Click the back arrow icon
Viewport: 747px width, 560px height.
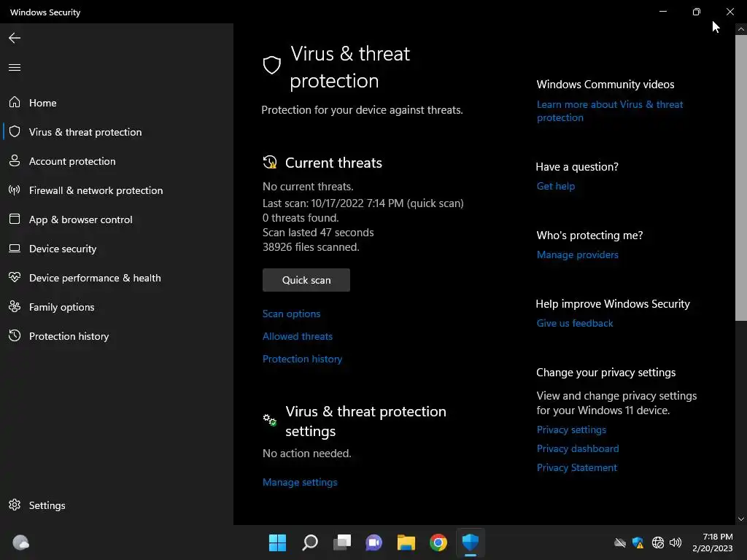tap(15, 38)
